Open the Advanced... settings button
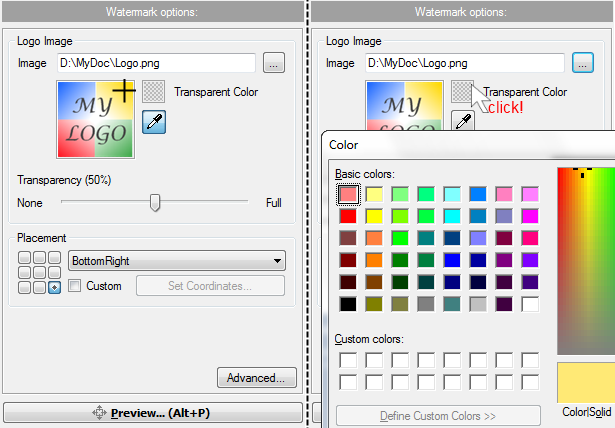This screenshot has width=615, height=428. tap(257, 378)
